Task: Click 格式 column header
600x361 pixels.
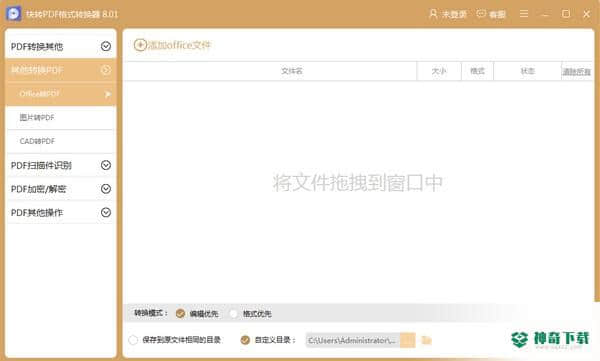Action: [x=477, y=71]
